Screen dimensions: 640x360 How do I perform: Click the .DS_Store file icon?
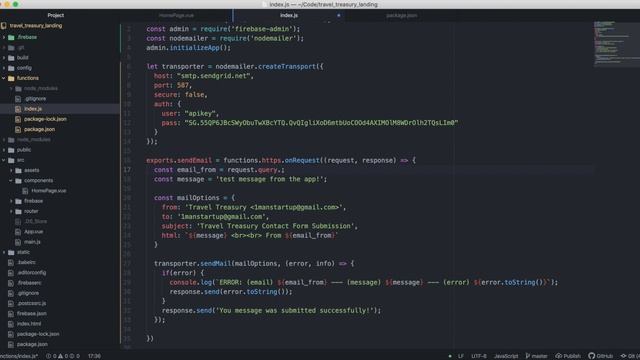tap(18, 221)
